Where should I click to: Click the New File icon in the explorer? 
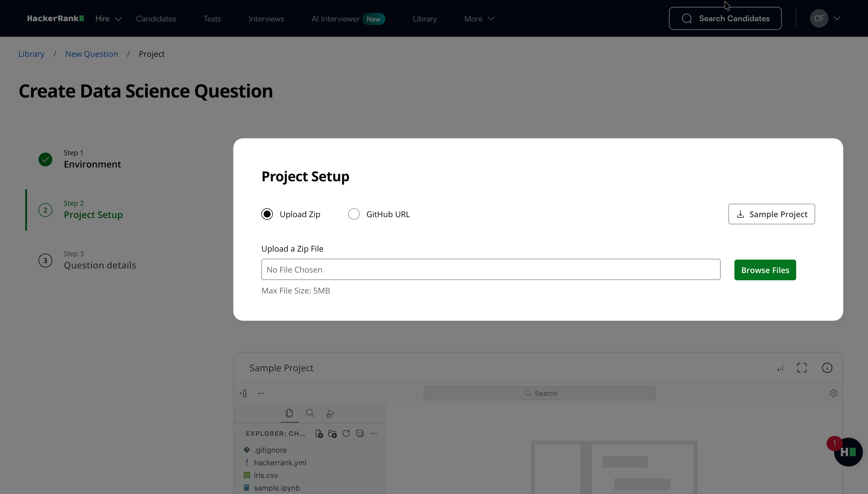[319, 433]
